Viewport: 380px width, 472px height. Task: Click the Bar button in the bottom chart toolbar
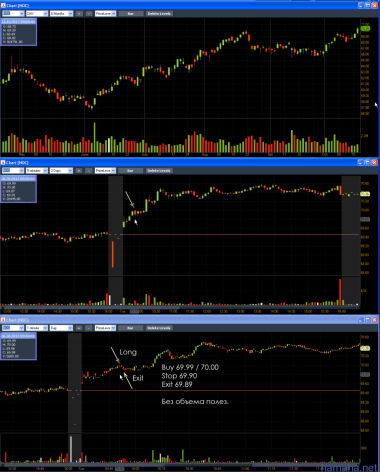pyautogui.click(x=131, y=328)
